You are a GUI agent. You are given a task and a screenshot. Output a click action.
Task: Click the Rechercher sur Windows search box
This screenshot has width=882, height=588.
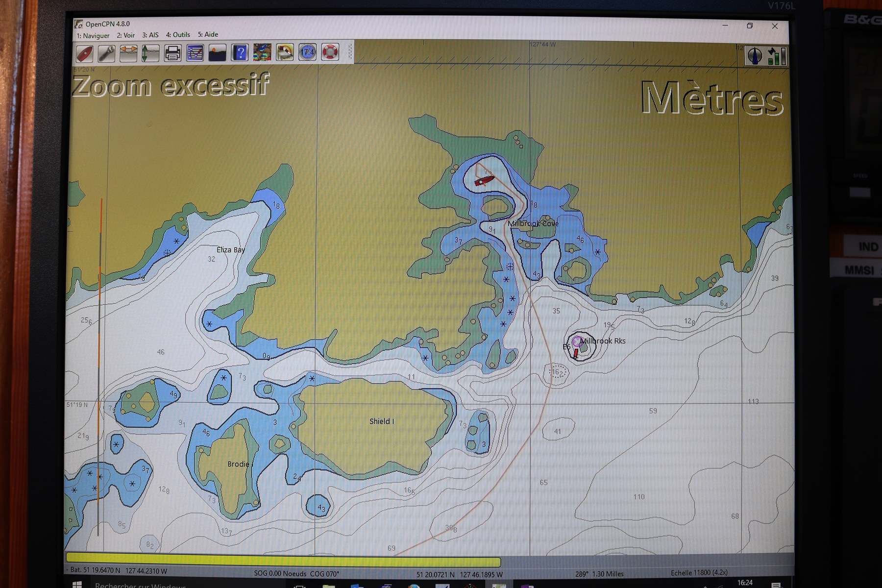coord(140,585)
